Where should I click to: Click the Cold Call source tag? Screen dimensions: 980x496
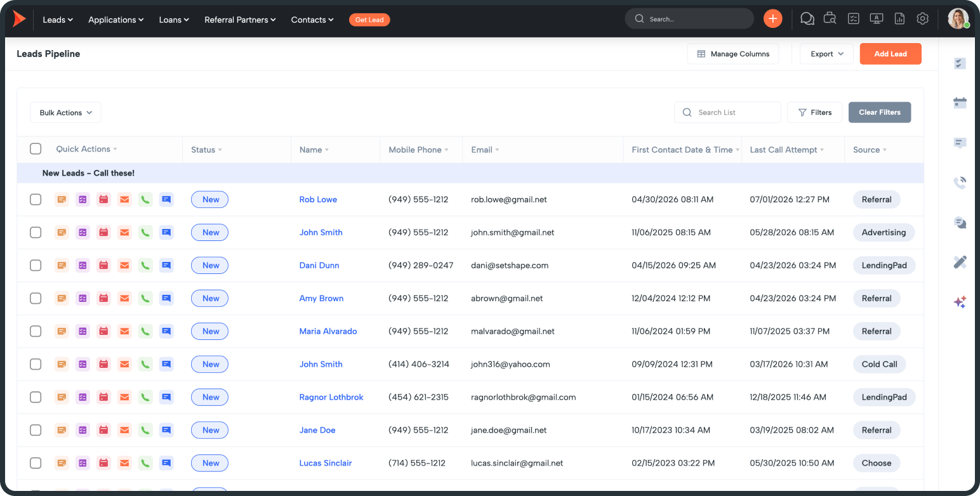click(879, 364)
